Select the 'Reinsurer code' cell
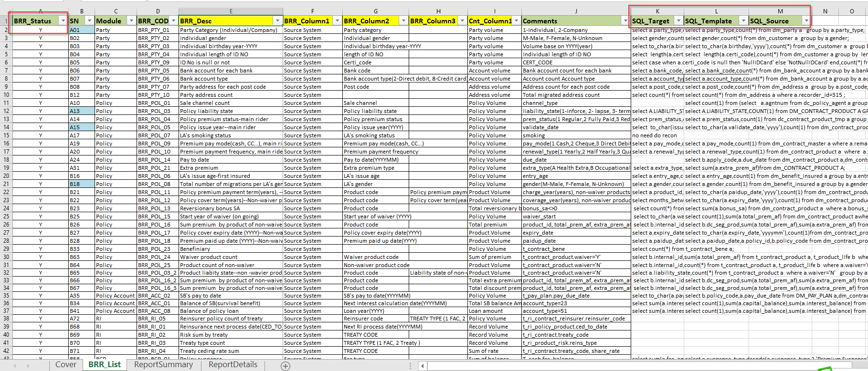Viewport: 868px width, 371px height. pos(376,319)
